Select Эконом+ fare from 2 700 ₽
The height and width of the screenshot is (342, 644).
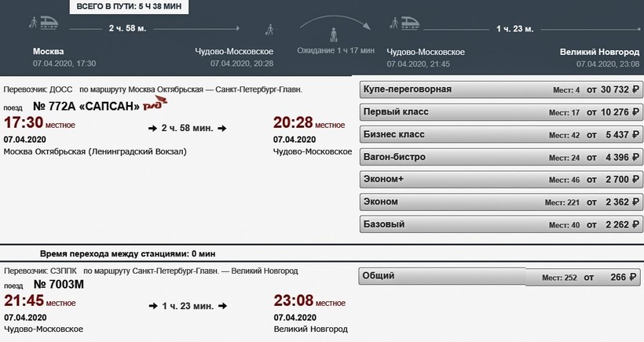coord(501,179)
